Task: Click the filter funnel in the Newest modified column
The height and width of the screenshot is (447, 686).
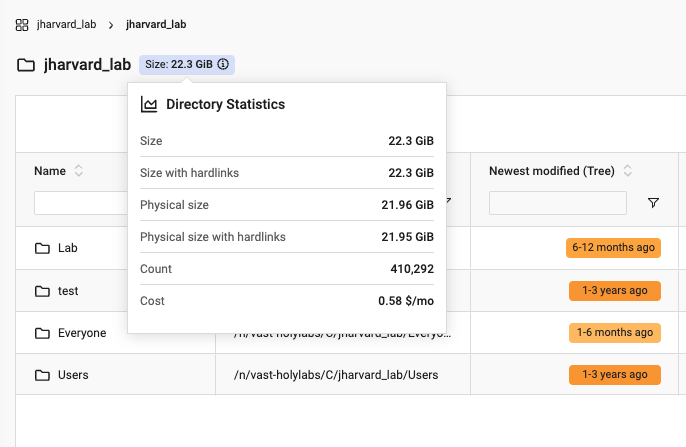Action: (x=653, y=203)
